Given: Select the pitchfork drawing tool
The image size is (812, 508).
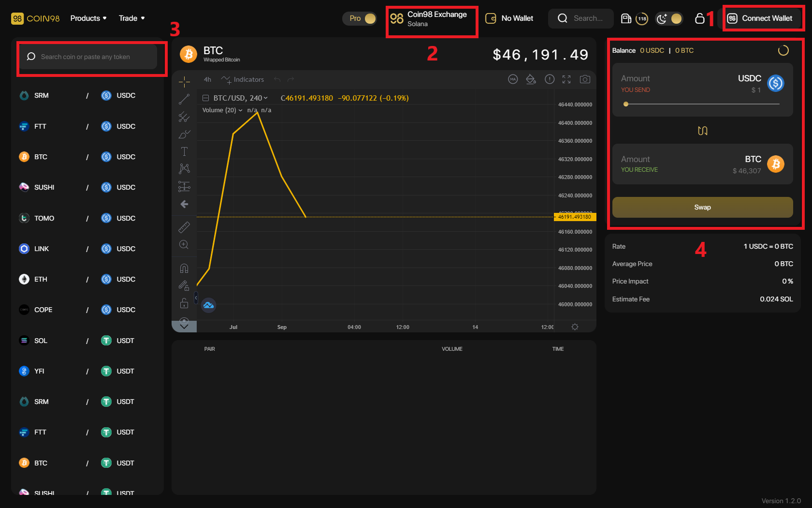Looking at the screenshot, I should coord(184,117).
